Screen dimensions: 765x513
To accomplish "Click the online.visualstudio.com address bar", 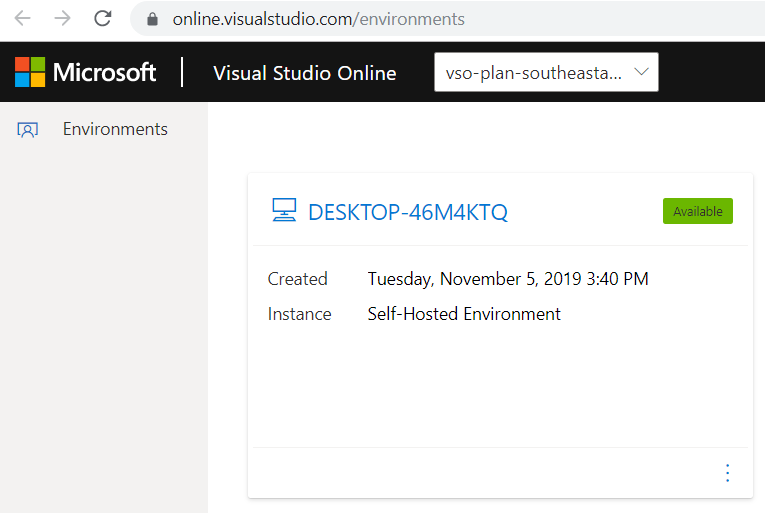I will [x=447, y=19].
